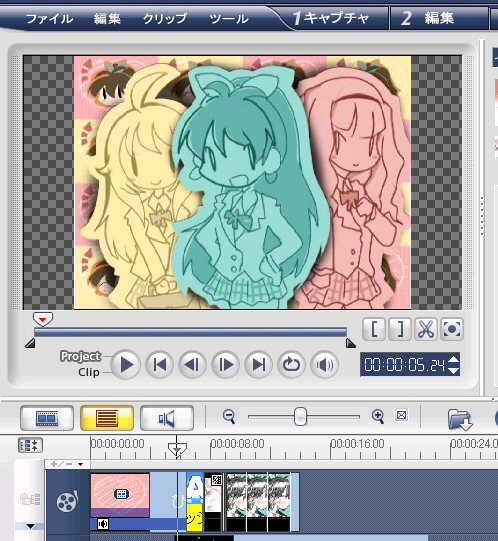This screenshot has height=541, width=498.
Task: Enlarge the preview window
Action: pos(452,329)
